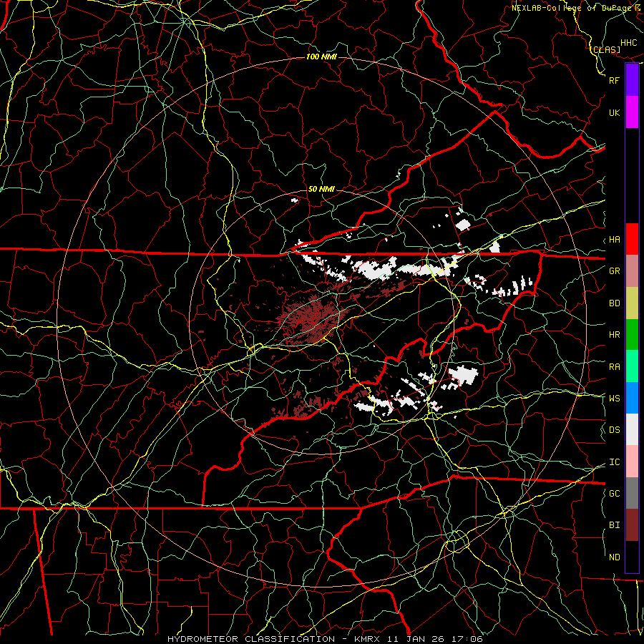This screenshot has width=644, height=644.
Task: Pick the HR green legend swatch
Action: (x=632, y=334)
